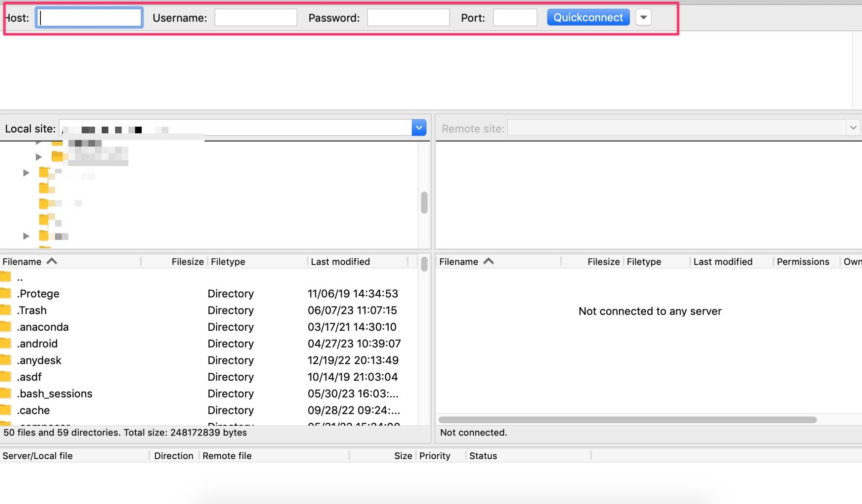Click the remote pane horizontal scrollbar
Image resolution: width=862 pixels, height=504 pixels.
pos(627,419)
